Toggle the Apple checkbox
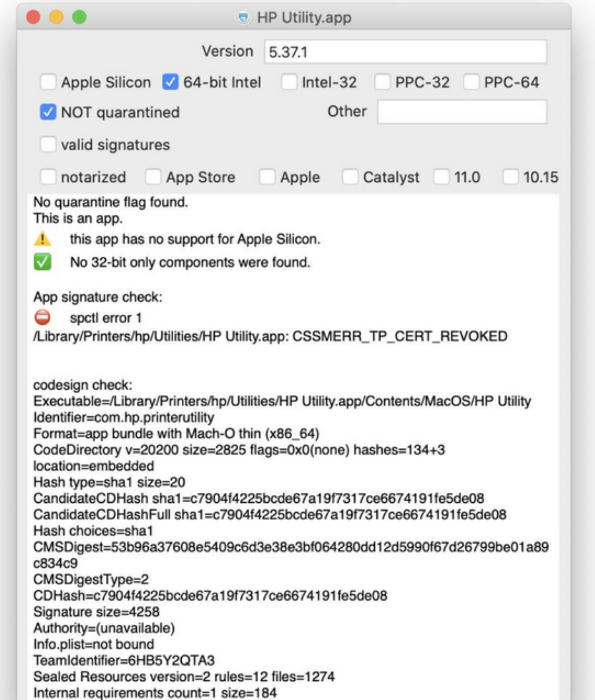The width and height of the screenshot is (595, 700). click(x=267, y=177)
